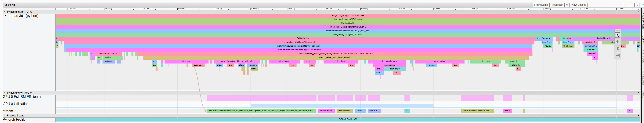Open the Input Latency side tab
The height and width of the screenshot is (123, 644).
point(642,77)
